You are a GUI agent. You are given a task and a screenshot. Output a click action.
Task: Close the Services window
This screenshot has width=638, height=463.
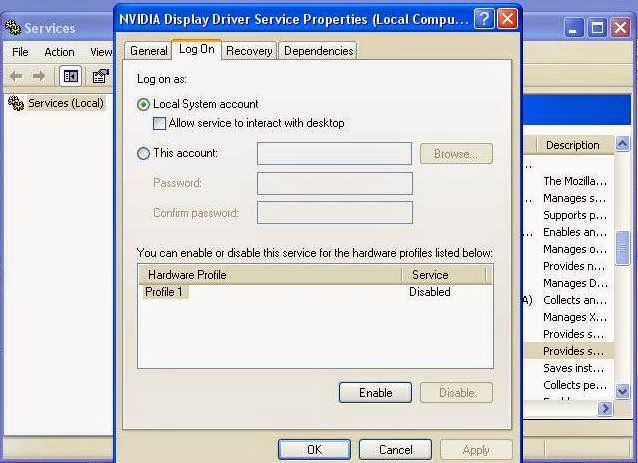pos(621,28)
